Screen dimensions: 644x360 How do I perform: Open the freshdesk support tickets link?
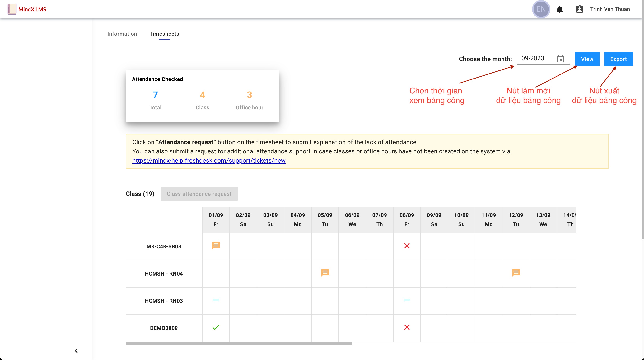[209, 160]
